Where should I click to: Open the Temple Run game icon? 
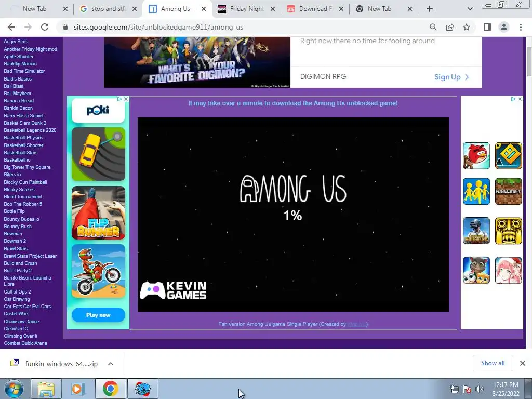point(508,231)
